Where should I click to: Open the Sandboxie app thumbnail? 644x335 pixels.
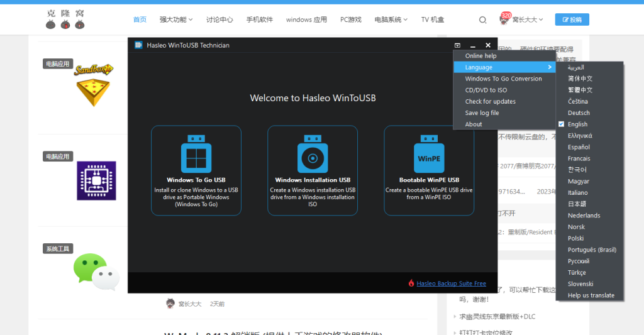point(93,85)
